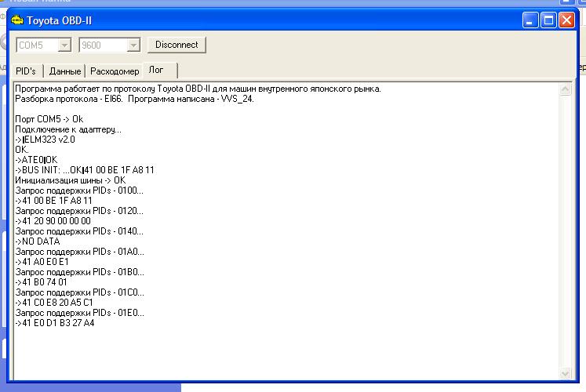Click 'Запрос поддержки PIDs - 0120...' line

tap(79, 211)
